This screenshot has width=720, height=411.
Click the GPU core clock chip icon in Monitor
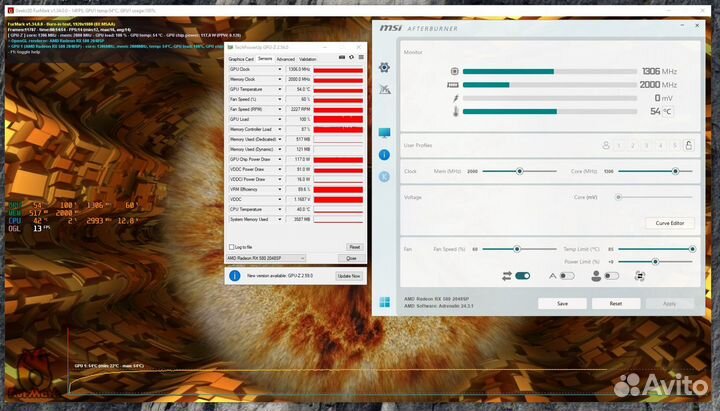tap(455, 71)
